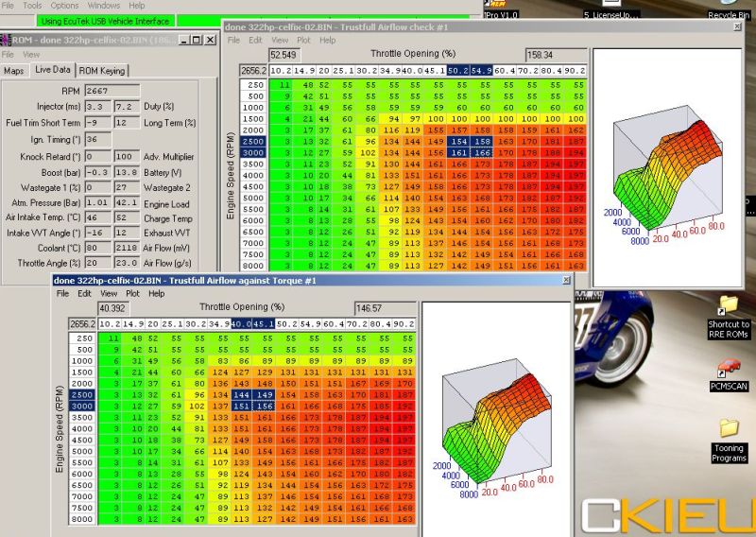Switch to the ROM Keying tab

pyautogui.click(x=100, y=71)
